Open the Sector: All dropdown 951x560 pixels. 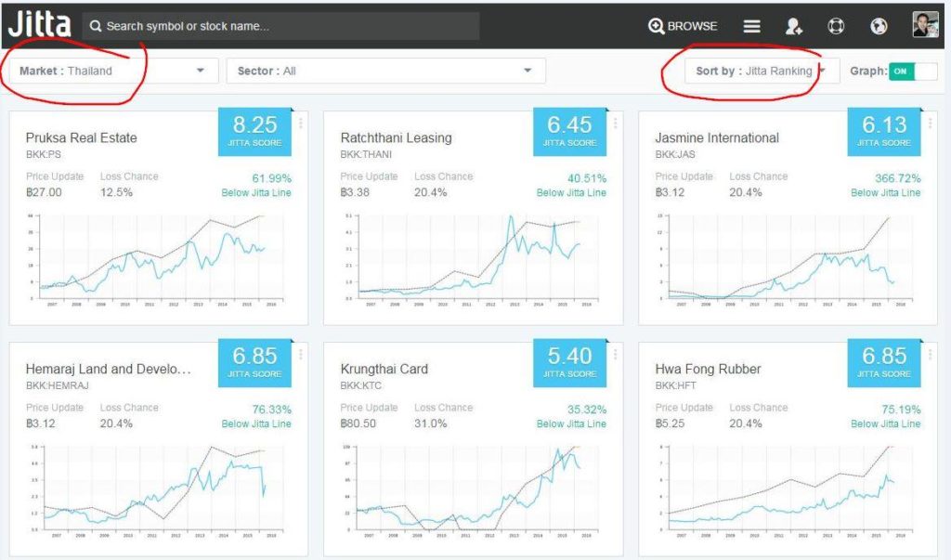(385, 71)
